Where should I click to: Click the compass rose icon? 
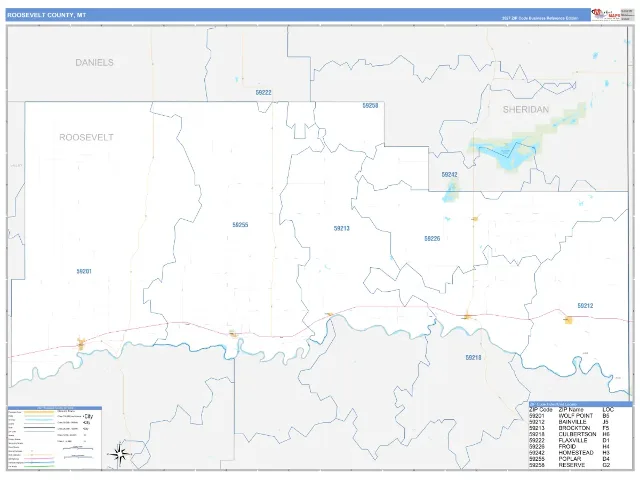tap(119, 454)
